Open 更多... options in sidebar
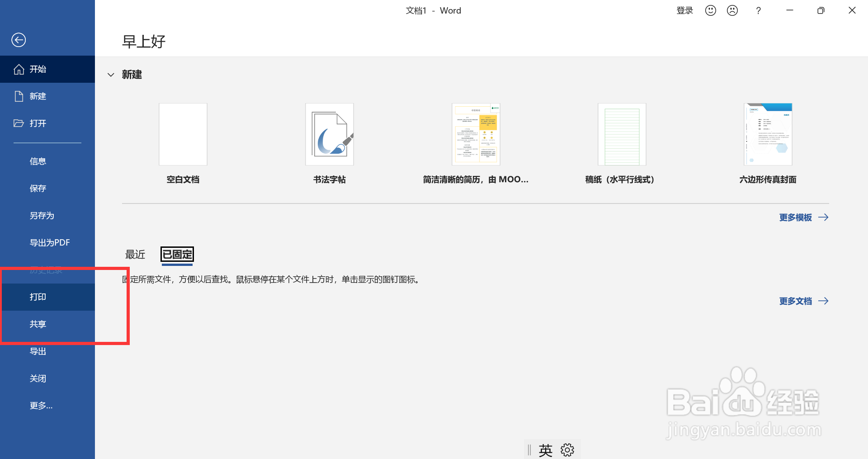 pos(47,406)
